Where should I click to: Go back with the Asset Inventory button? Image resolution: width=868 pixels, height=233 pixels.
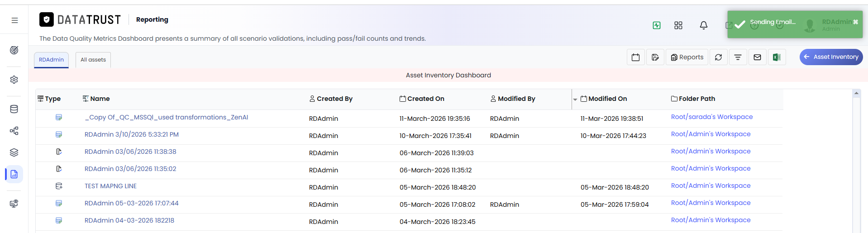[x=831, y=57]
